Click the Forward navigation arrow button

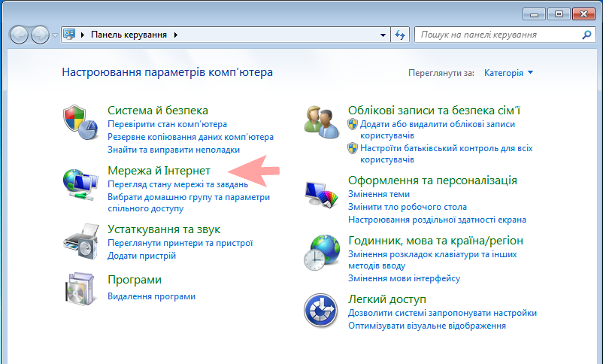(40, 35)
